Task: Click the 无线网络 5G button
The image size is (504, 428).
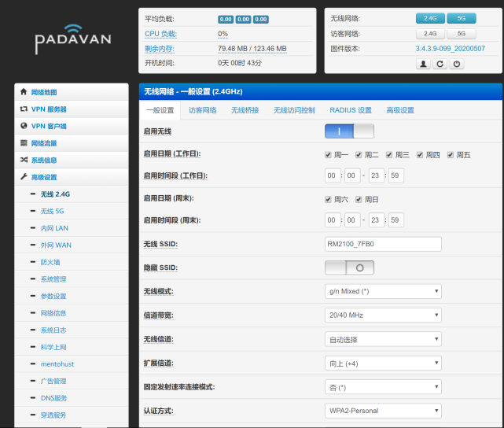Action: coord(462,18)
